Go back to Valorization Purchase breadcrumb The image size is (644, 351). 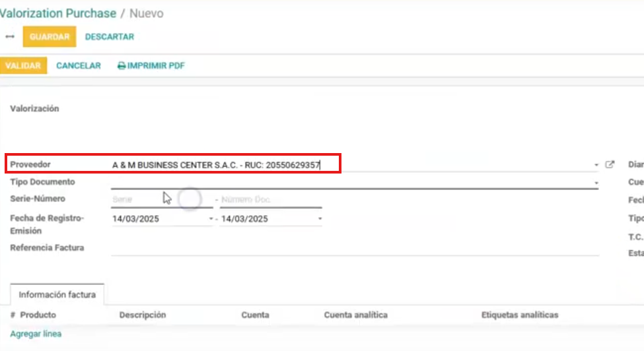(x=58, y=13)
